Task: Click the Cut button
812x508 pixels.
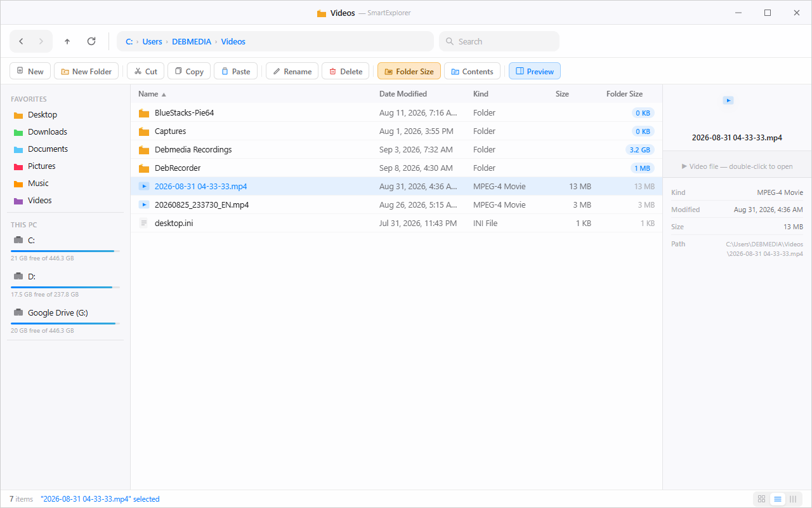Action: click(x=146, y=71)
